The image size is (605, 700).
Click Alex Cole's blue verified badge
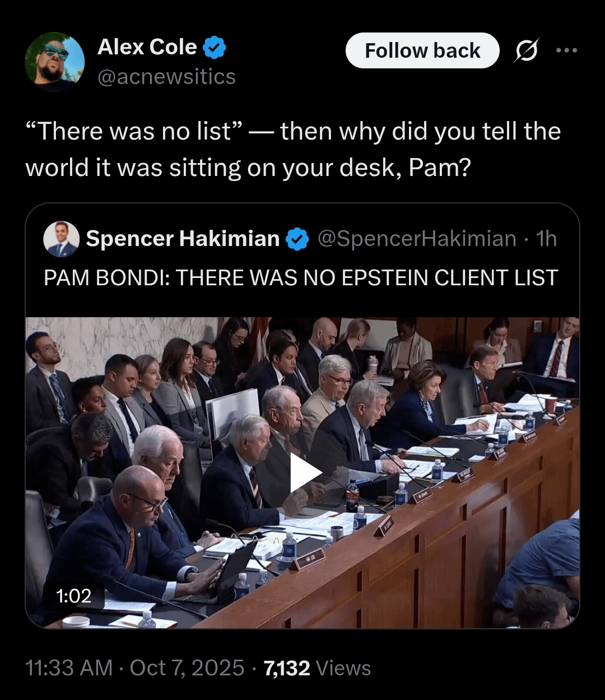pos(214,48)
